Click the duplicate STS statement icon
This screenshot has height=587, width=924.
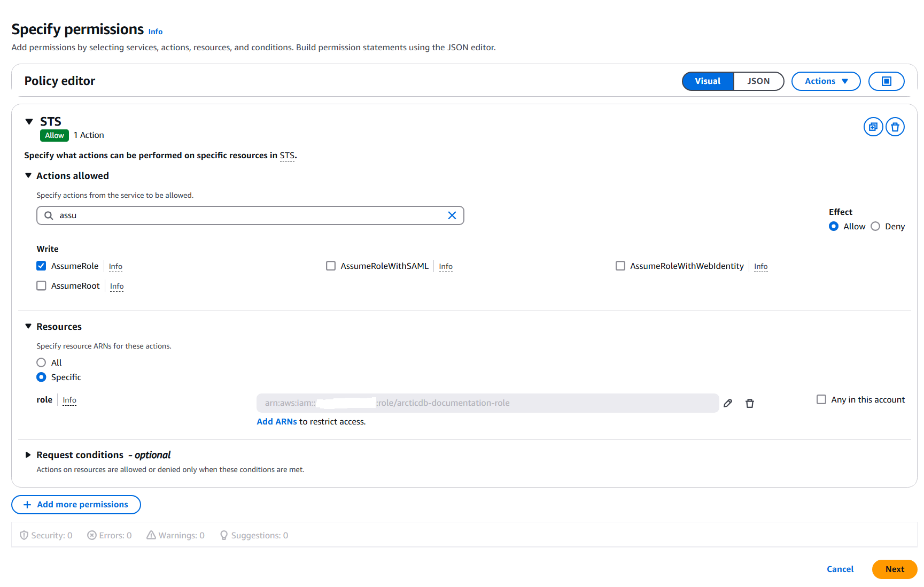[x=873, y=127]
